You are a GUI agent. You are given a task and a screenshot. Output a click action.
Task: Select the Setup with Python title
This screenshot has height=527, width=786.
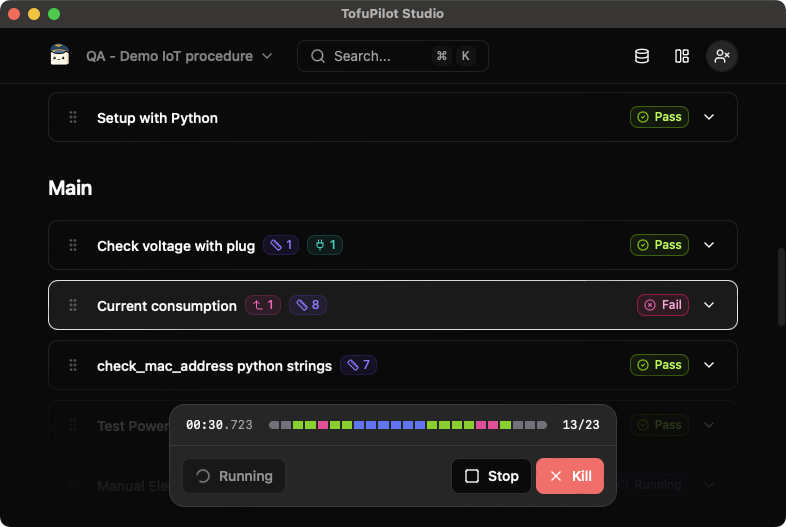(x=157, y=118)
